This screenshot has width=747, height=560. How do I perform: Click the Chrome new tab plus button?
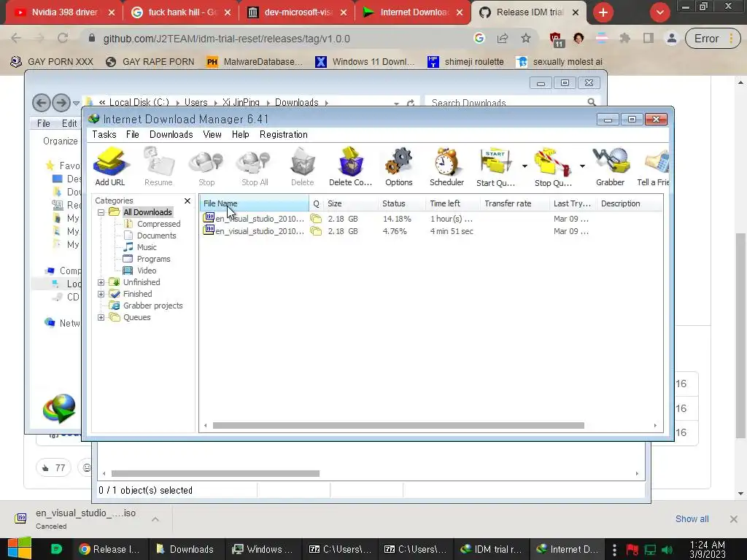point(603,12)
